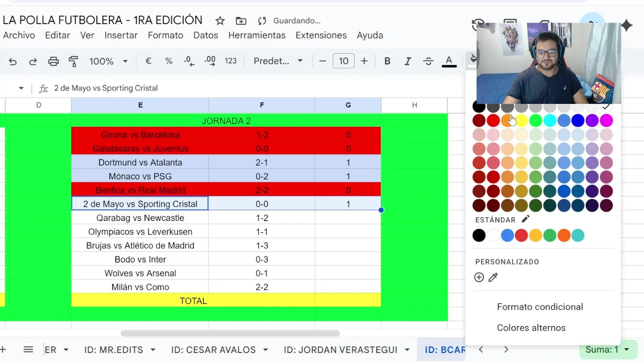Switch to ID: JORDAN VERASTEGUI sheet tab
The width and height of the screenshot is (644, 362).
pos(341,349)
